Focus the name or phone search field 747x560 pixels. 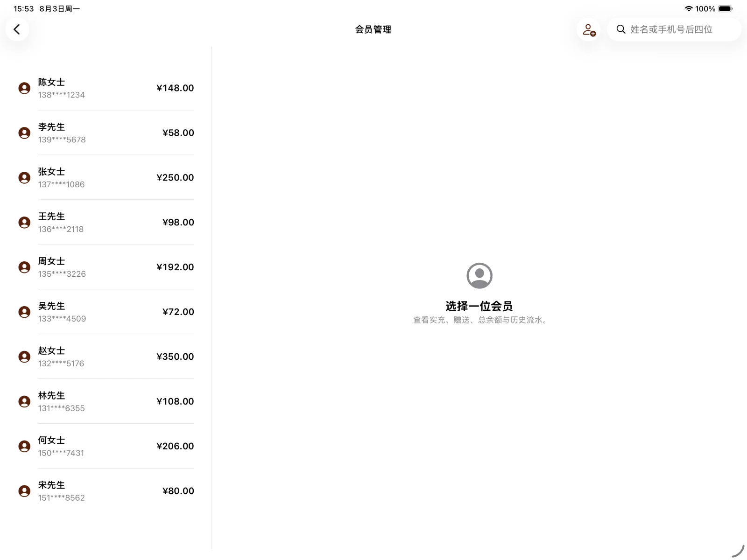click(674, 29)
